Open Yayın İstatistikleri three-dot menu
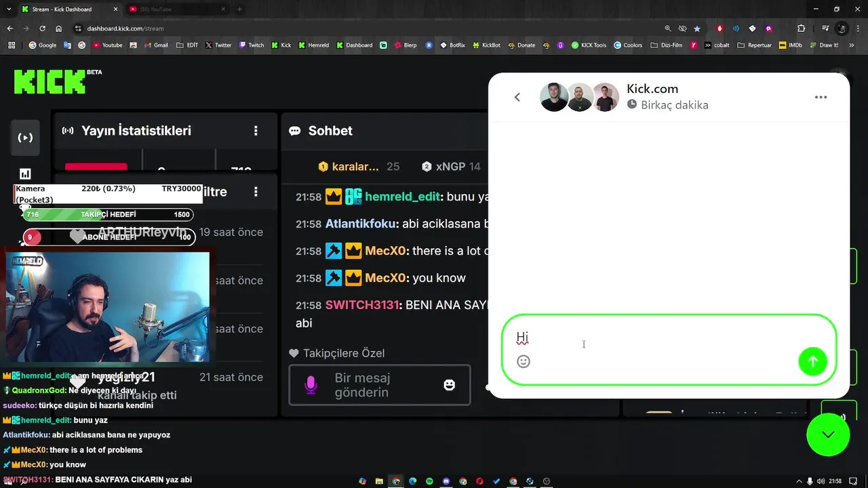Screen dimensions: 868x488 [x=256, y=131]
